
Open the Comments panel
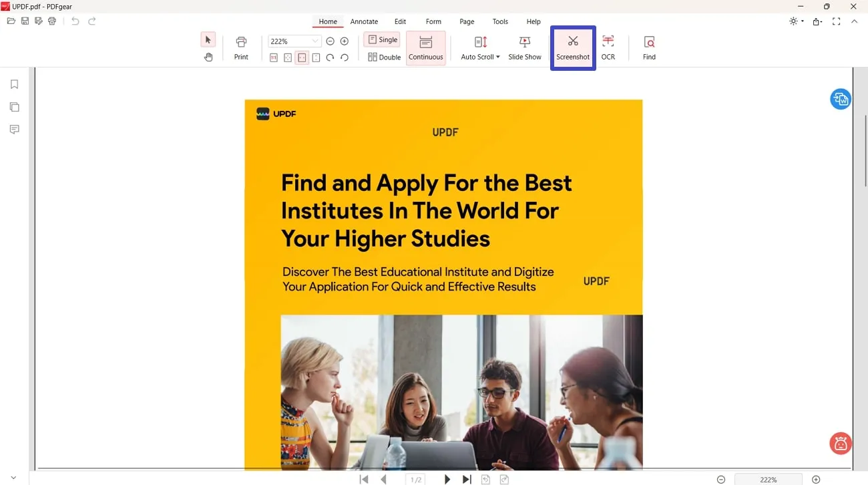(x=14, y=129)
